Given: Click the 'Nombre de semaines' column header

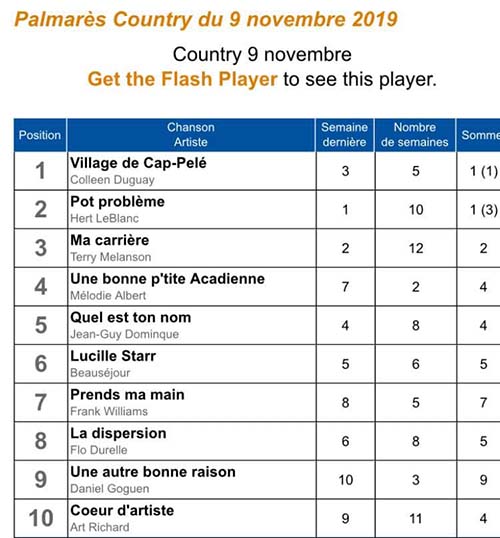Looking at the screenshot, I should (x=415, y=135).
